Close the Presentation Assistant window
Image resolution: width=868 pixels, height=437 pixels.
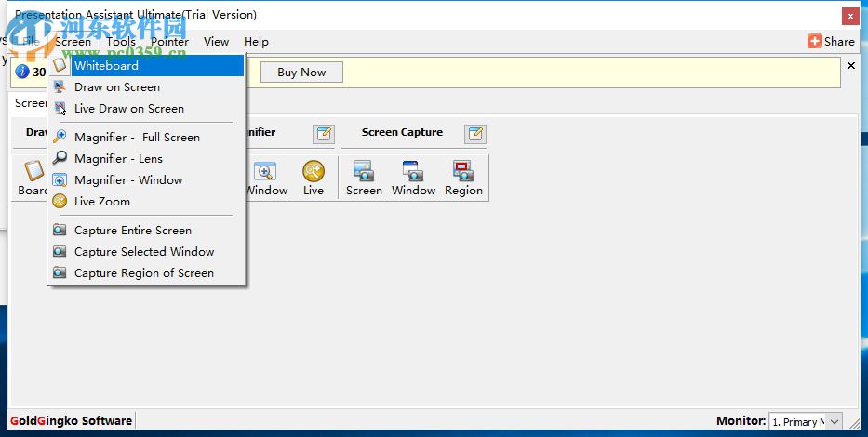pos(850,17)
